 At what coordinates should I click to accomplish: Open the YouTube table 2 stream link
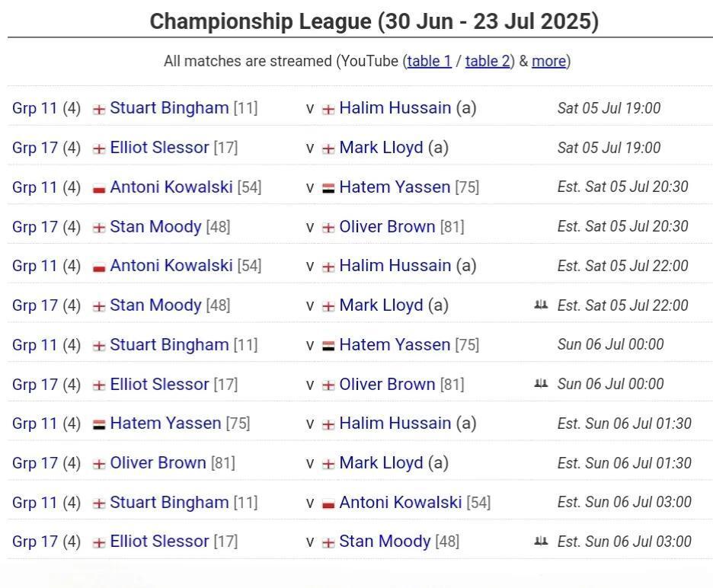[488, 61]
